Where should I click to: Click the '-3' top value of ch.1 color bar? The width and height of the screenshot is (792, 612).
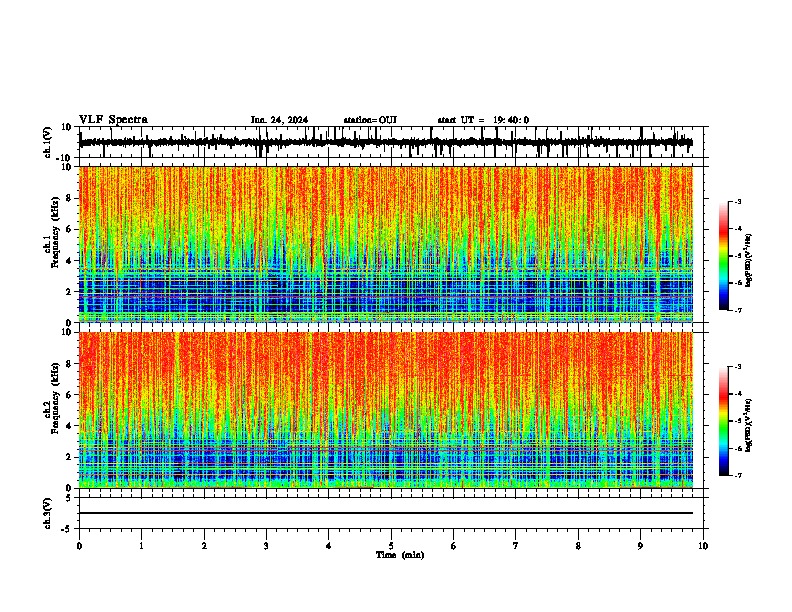[737, 201]
